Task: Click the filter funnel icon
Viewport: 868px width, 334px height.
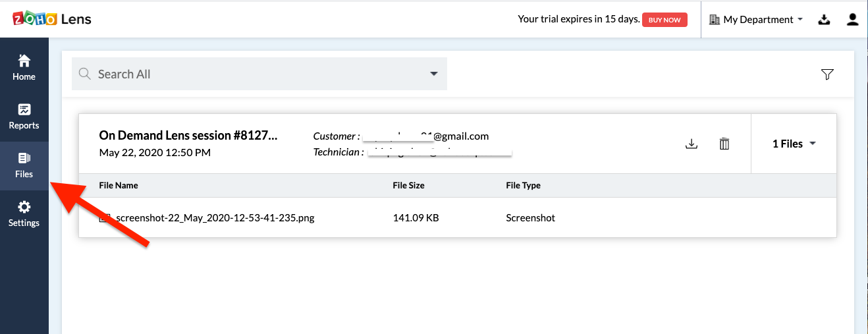Action: click(828, 74)
